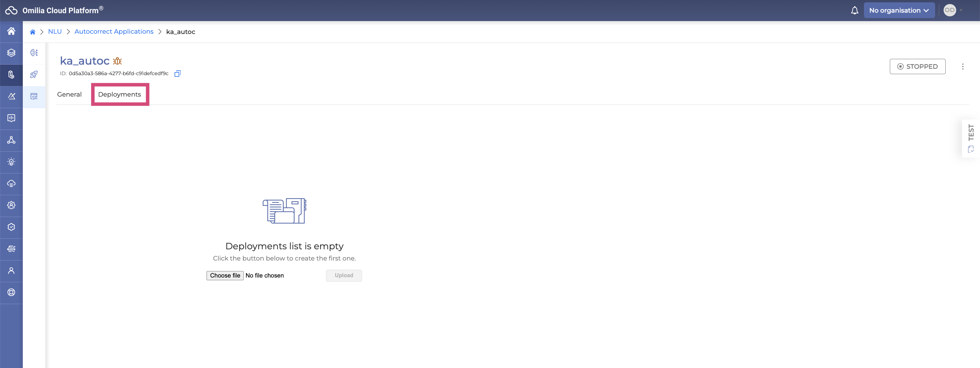
Task: Click Upload button for deployment file
Action: pyautogui.click(x=344, y=275)
